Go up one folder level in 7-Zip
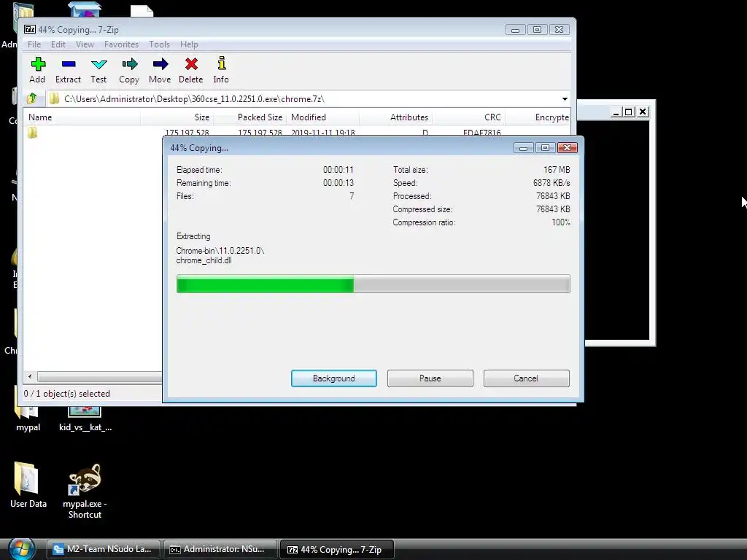This screenshot has width=747, height=560. (x=32, y=98)
